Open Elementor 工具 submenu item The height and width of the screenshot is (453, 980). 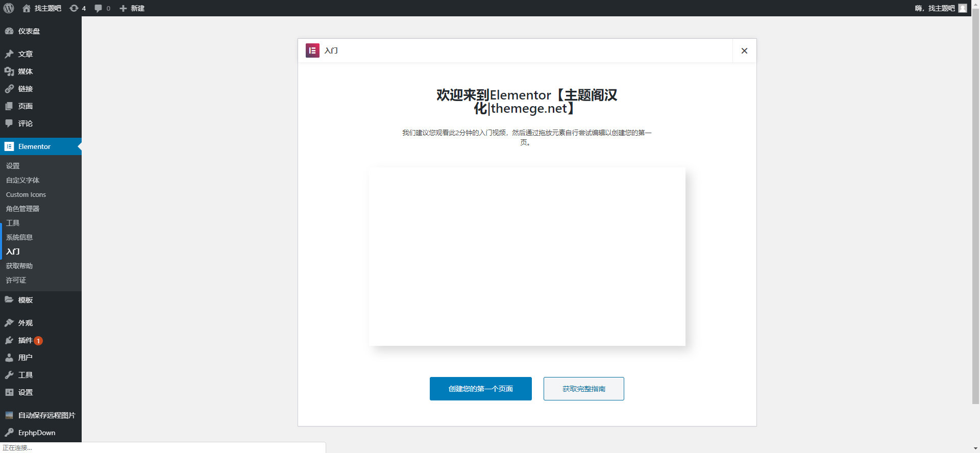[x=13, y=223]
